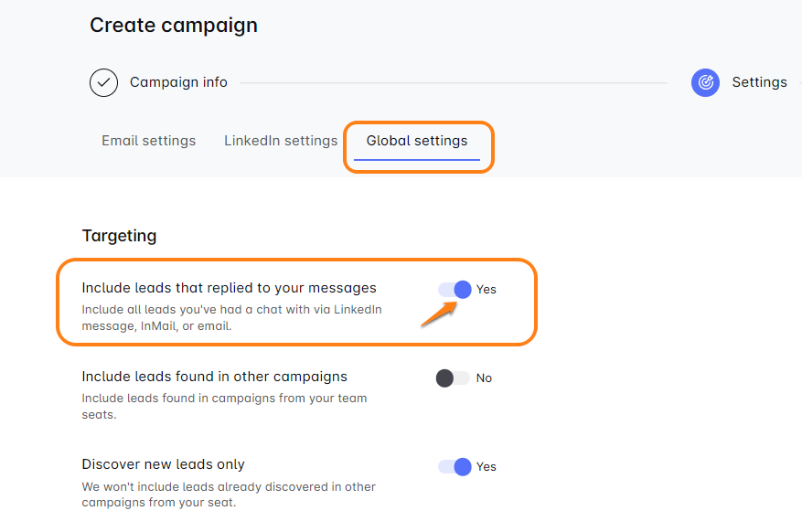Image resolution: width=802 pixels, height=532 pixels.
Task: Select the Global settings tab
Action: [x=417, y=141]
